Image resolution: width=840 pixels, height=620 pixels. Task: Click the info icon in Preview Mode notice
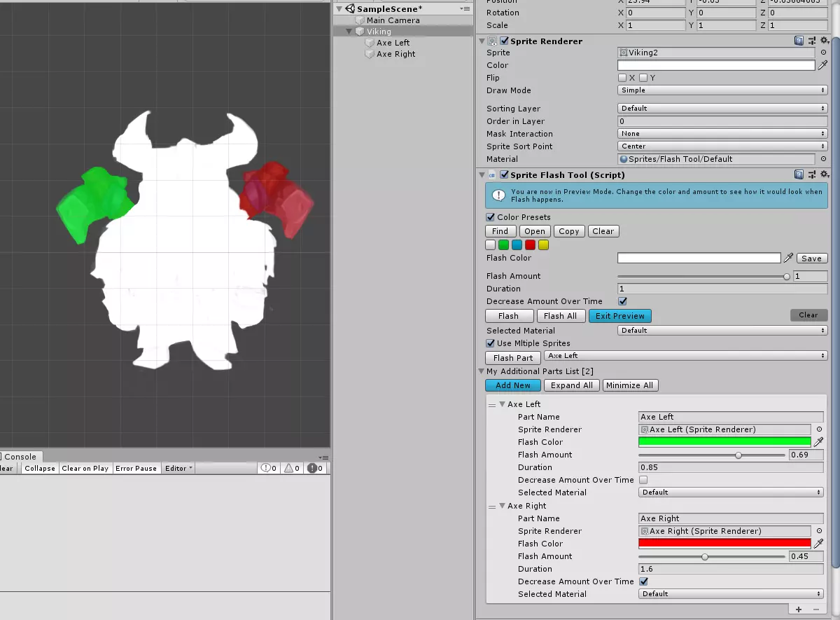point(498,195)
